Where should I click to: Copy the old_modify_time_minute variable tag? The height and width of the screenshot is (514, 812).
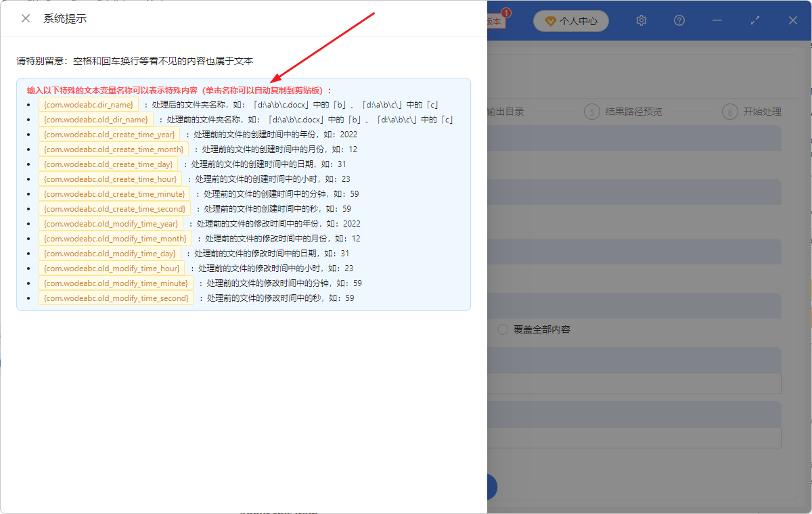coord(116,283)
